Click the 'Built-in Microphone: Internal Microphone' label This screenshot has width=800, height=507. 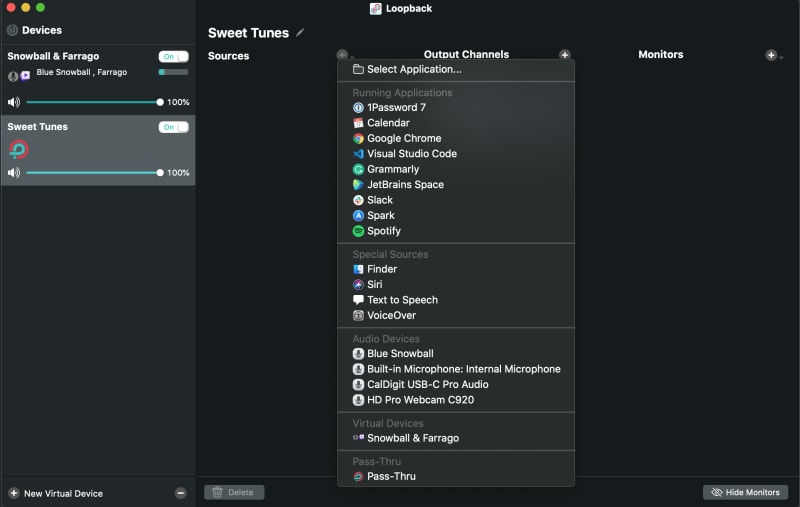tap(464, 369)
